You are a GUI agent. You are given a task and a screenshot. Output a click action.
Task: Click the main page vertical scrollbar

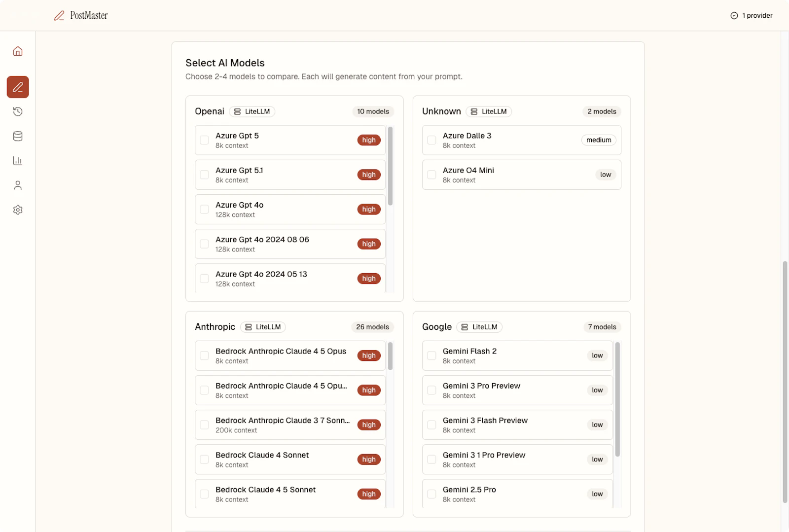click(x=785, y=382)
